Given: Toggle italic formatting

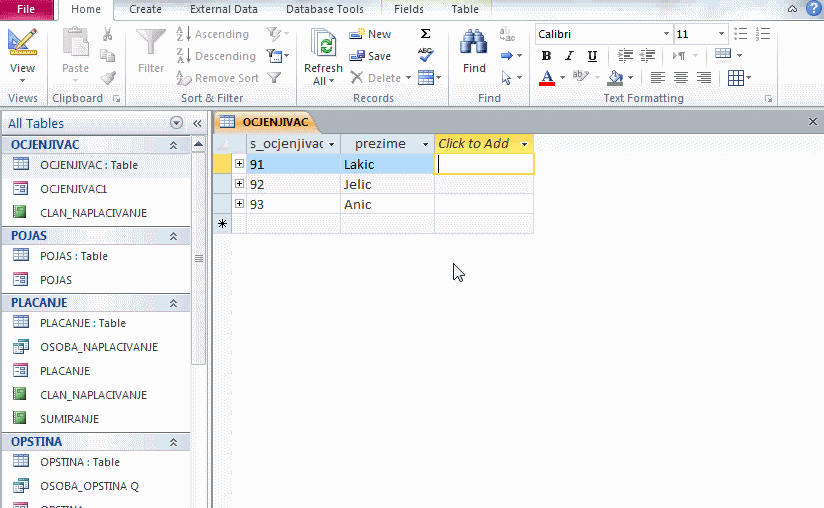Looking at the screenshot, I should click(x=569, y=56).
